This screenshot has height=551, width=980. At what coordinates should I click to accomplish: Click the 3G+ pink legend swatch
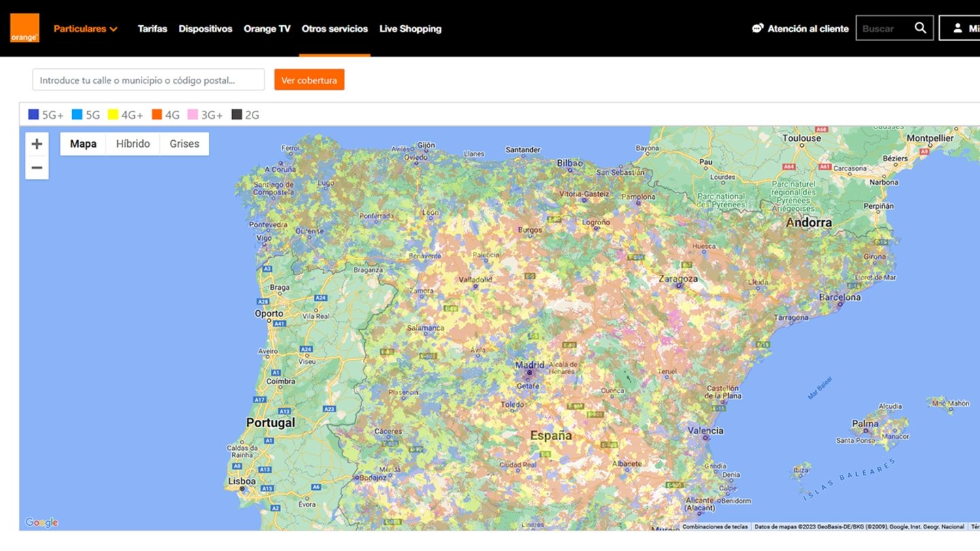point(193,114)
